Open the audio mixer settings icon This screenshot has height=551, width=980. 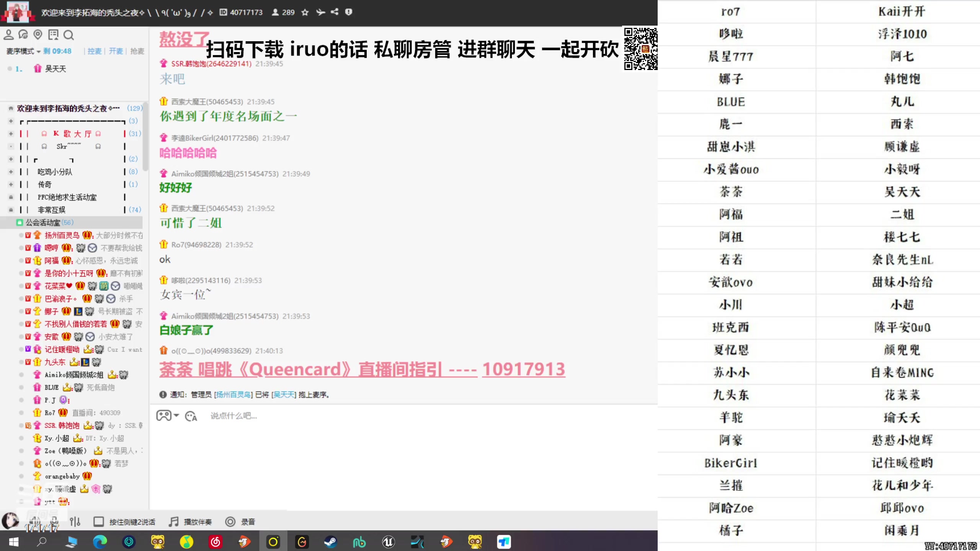(75, 522)
